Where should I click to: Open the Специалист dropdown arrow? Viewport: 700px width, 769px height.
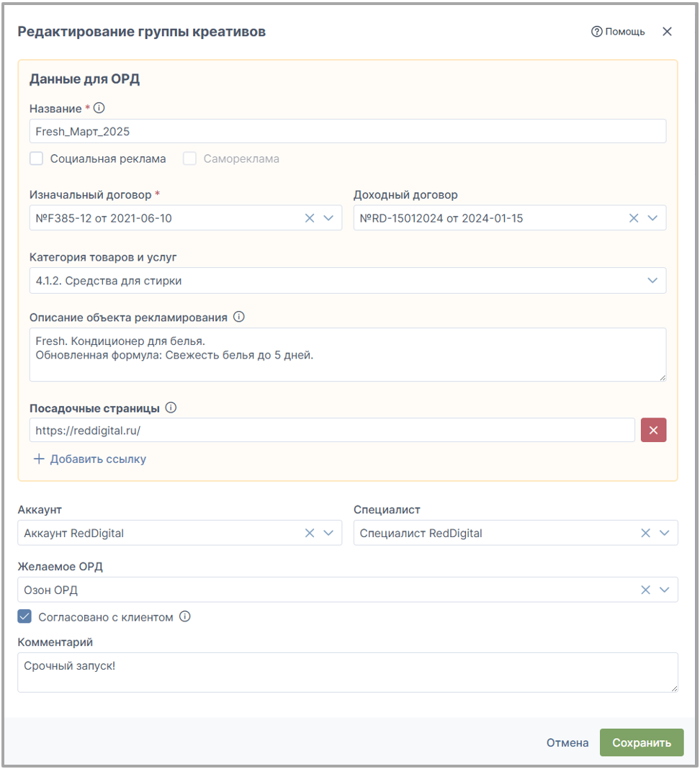664,533
